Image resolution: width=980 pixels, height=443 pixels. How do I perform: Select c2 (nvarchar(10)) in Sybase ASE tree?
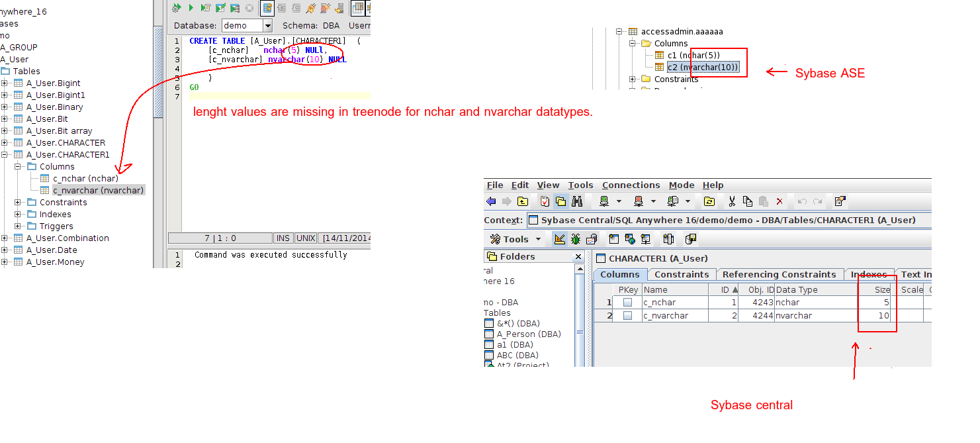pyautogui.click(x=702, y=68)
